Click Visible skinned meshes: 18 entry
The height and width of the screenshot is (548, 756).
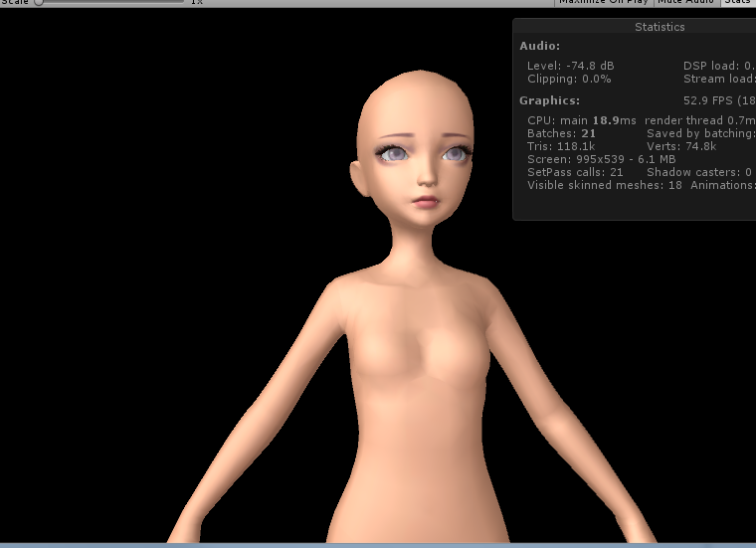click(x=605, y=186)
